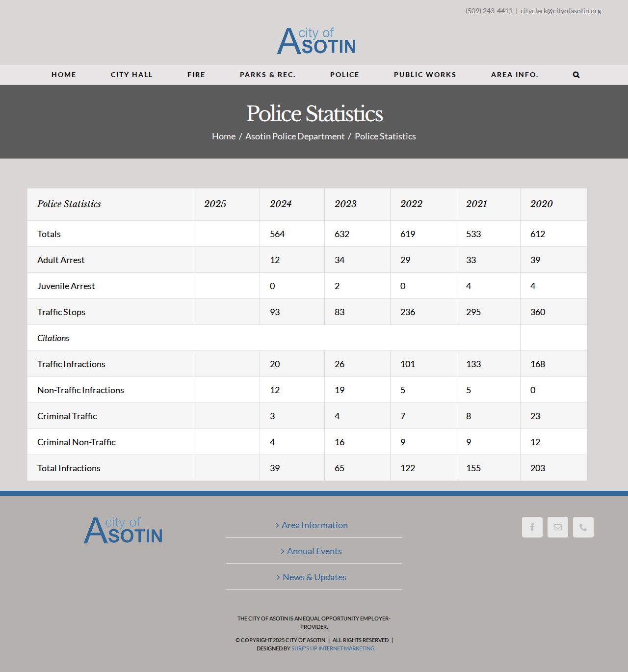Image resolution: width=628 pixels, height=672 pixels.
Task: Open the Area Information footer link
Action: coord(314,525)
